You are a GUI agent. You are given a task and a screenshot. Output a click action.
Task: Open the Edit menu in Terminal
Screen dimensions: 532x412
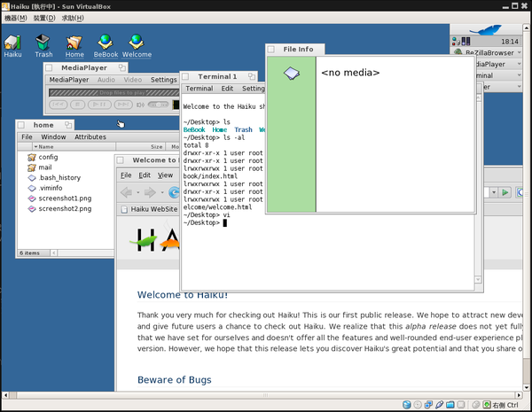coord(227,89)
